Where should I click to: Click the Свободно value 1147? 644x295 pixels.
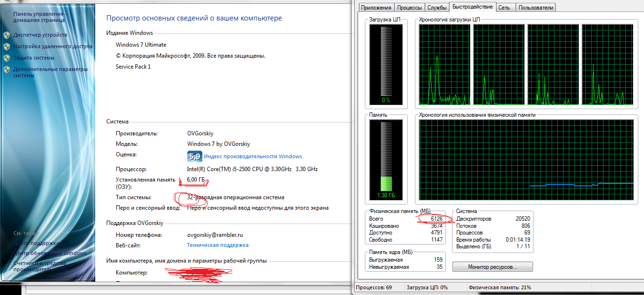point(436,240)
